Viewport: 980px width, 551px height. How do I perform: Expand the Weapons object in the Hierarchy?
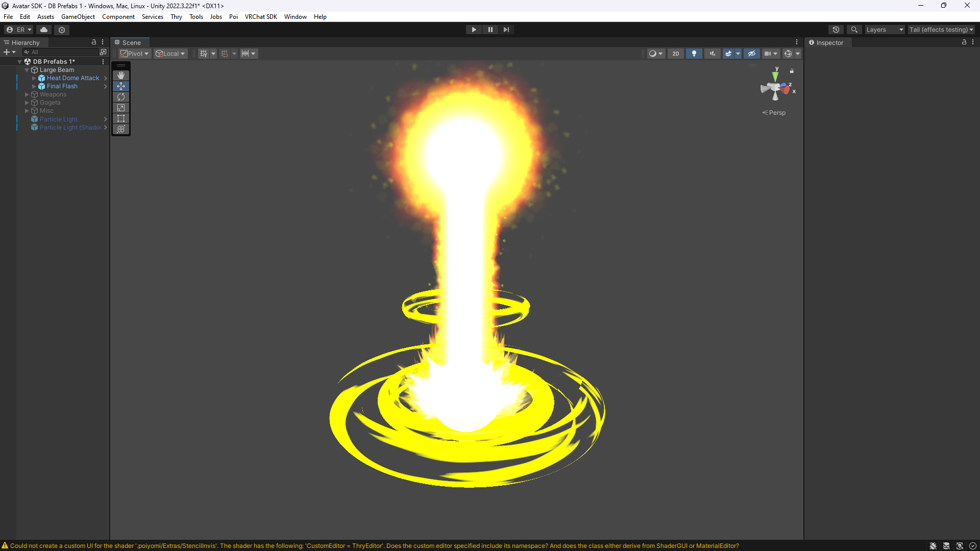[x=26, y=94]
